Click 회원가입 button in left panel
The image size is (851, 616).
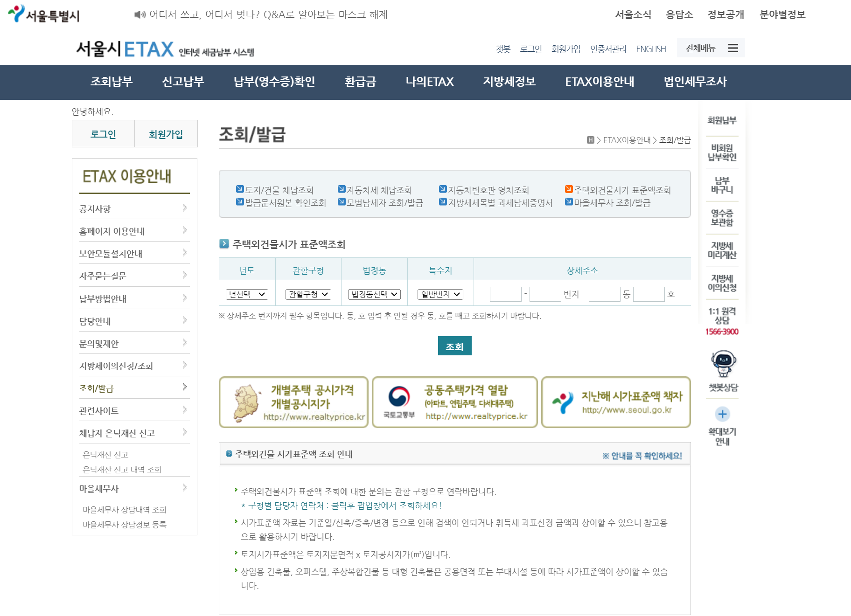(166, 134)
